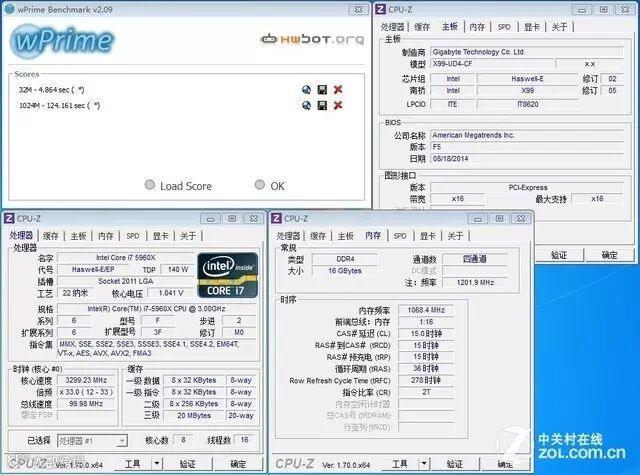The height and width of the screenshot is (475, 640).
Task: Save the 1024M score with floppy icon
Action: point(322,105)
